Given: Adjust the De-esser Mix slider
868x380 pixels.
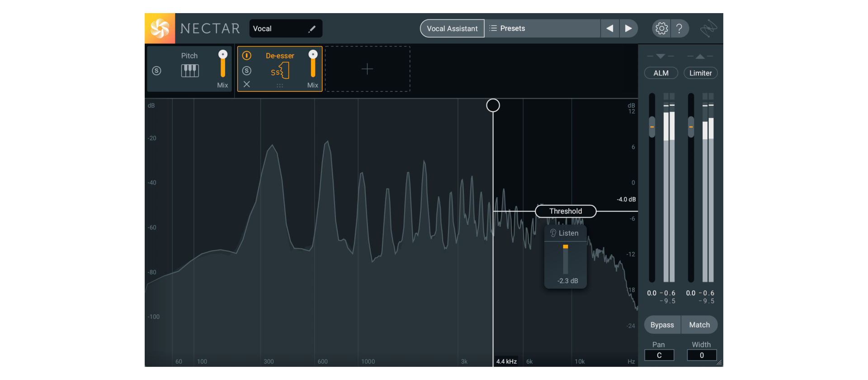Looking at the screenshot, I should tap(313, 64).
